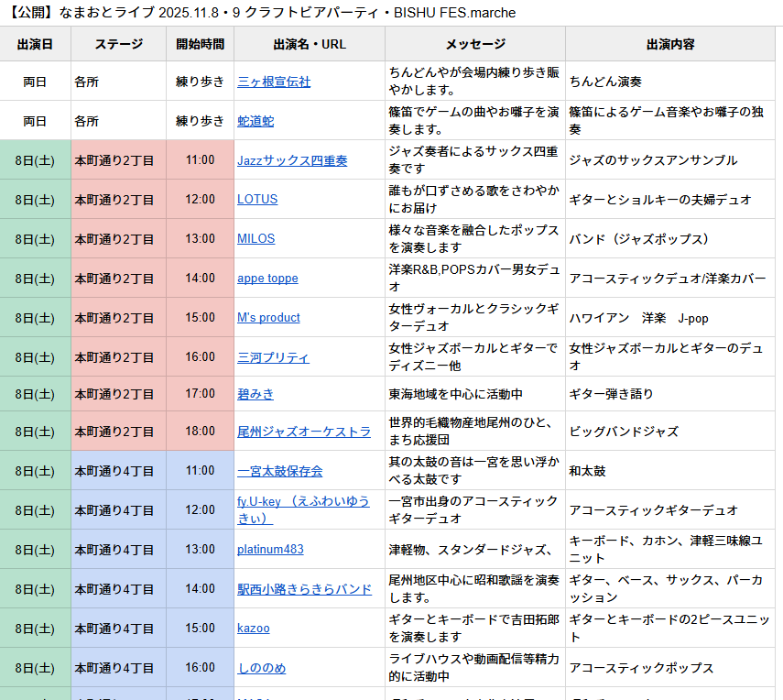Click the platinum483 link

pyautogui.click(x=270, y=550)
